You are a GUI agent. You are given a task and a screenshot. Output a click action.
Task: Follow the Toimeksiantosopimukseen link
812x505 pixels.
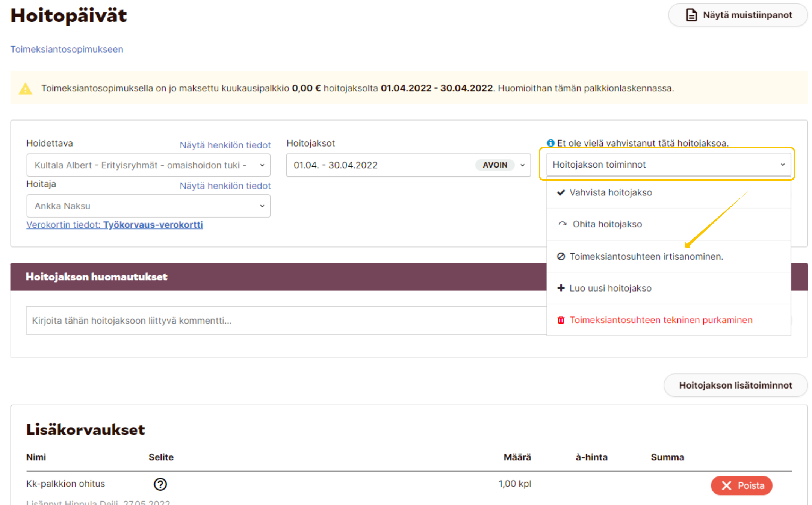67,49
